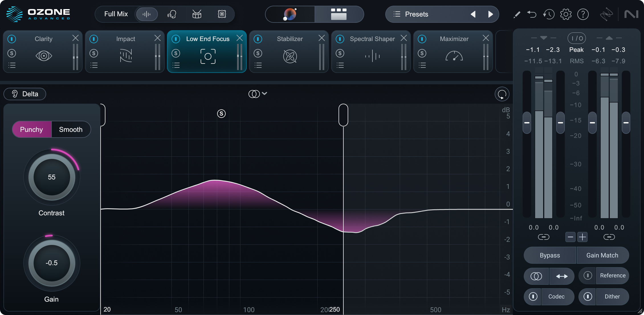Open the Master Assistant orb icon
Viewport: 644px width, 315px height.
290,14
